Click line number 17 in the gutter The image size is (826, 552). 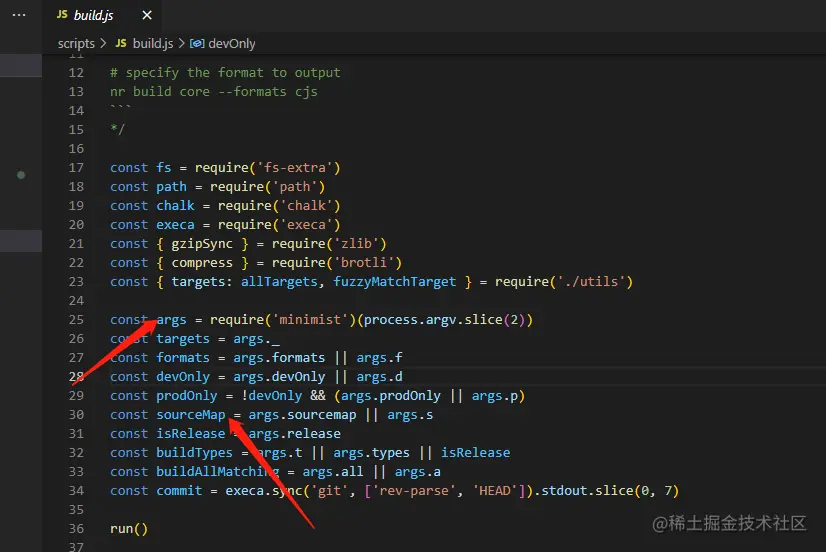coord(76,167)
